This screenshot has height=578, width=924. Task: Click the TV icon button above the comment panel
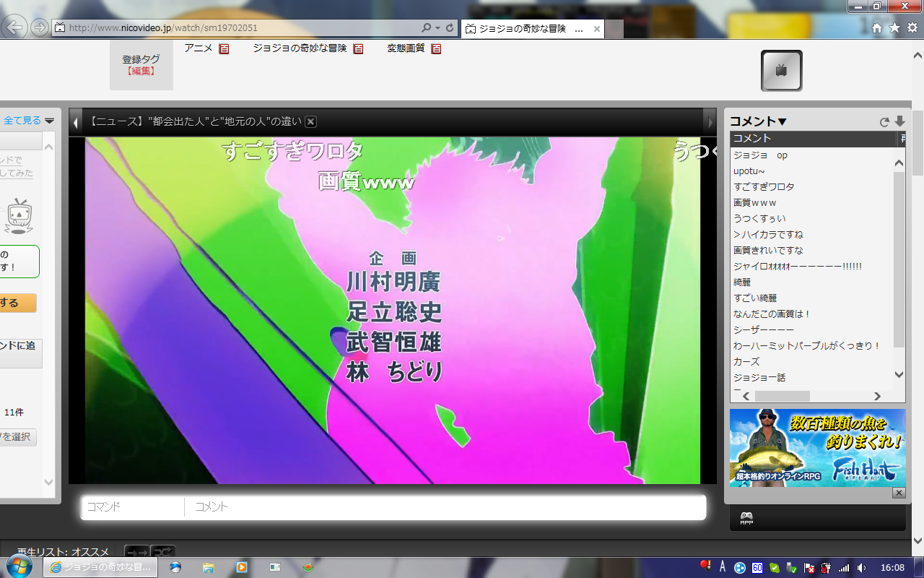tap(781, 70)
